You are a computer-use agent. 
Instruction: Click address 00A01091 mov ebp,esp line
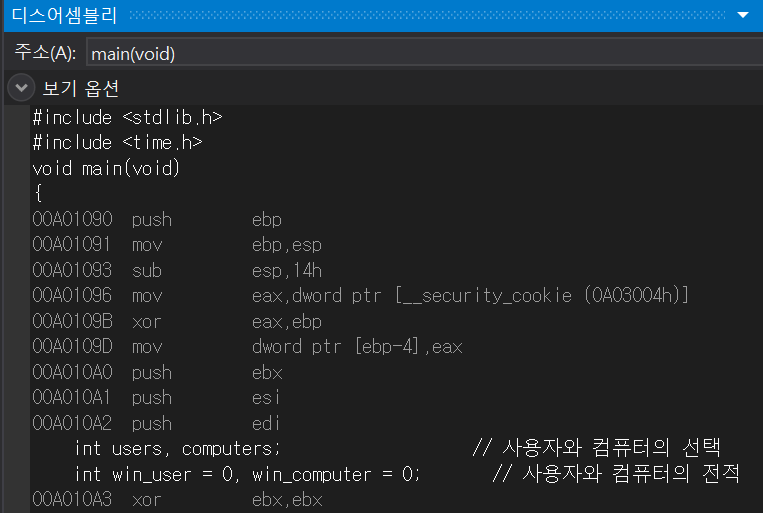click(x=177, y=244)
